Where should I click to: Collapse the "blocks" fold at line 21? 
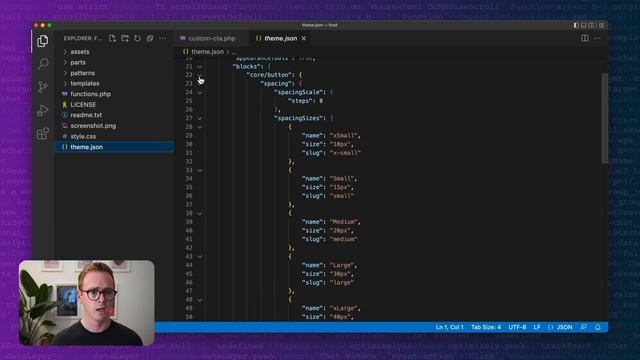point(200,67)
